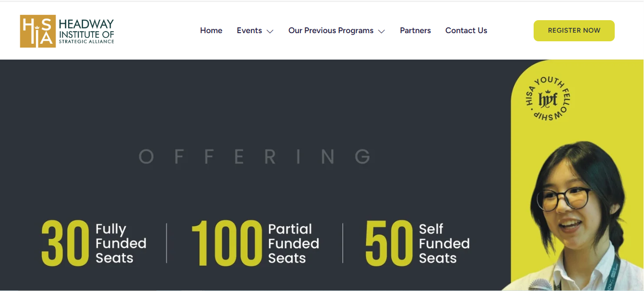The width and height of the screenshot is (644, 291).
Task: Click the 100 Partial Funded Seats figure
Action: pos(255,243)
